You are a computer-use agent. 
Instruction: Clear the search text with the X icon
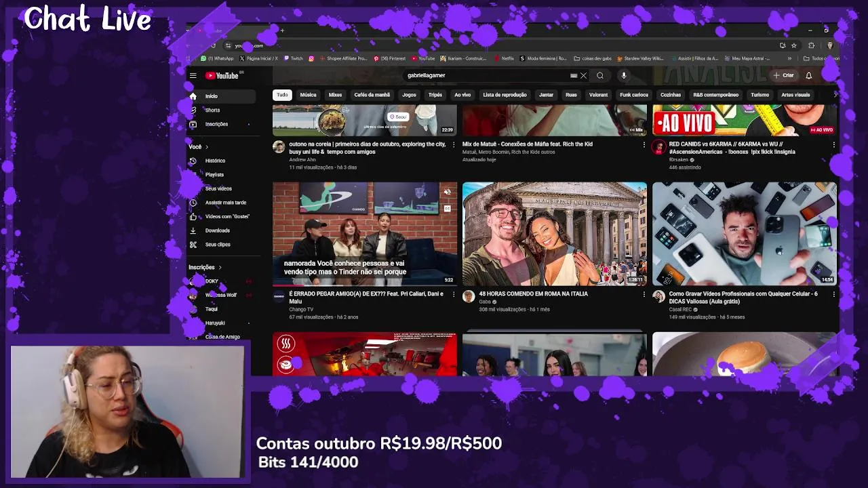(x=583, y=76)
